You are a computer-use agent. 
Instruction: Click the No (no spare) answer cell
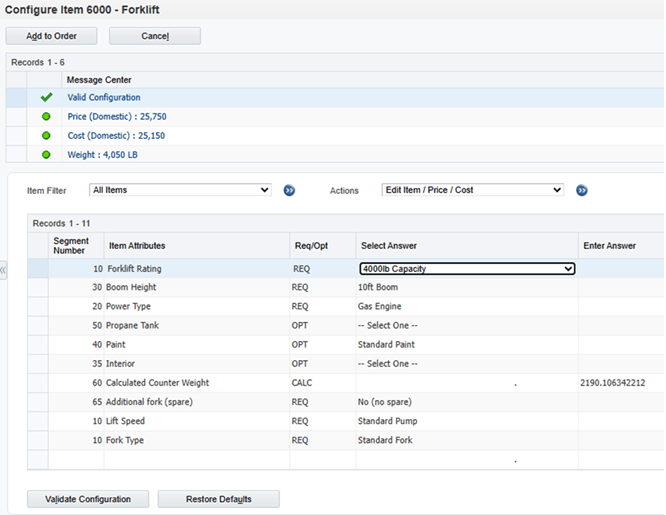point(467,402)
